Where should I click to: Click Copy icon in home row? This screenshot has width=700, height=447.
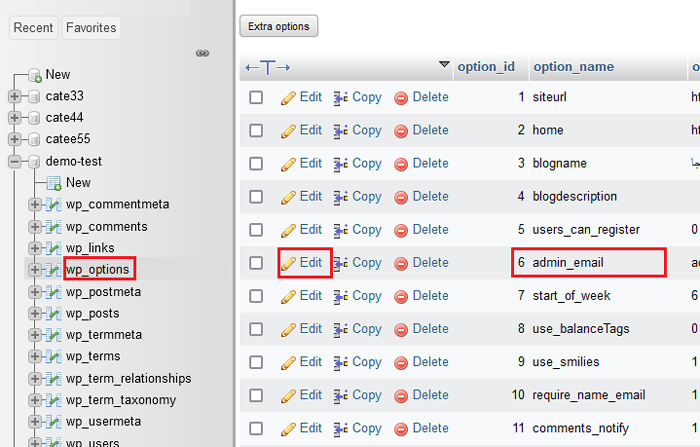(341, 131)
